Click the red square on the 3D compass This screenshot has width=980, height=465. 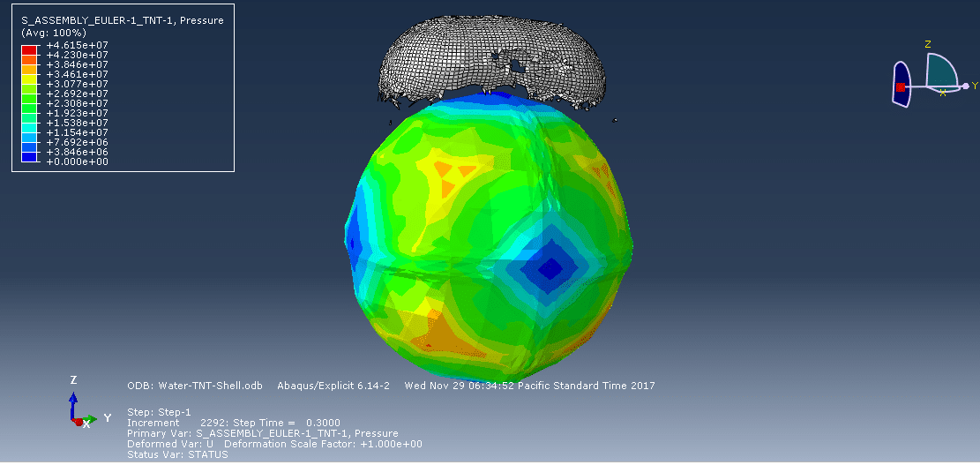click(900, 87)
